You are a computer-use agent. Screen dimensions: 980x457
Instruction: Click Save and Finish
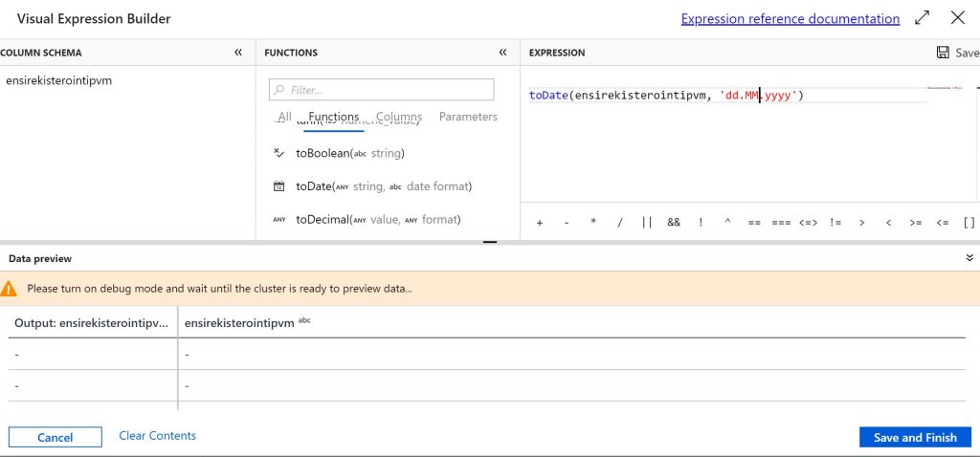(915, 438)
